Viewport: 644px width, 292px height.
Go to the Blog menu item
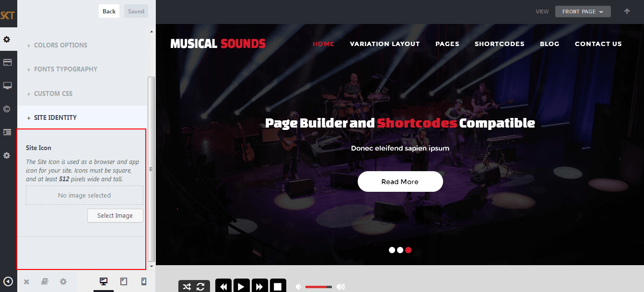coord(550,44)
